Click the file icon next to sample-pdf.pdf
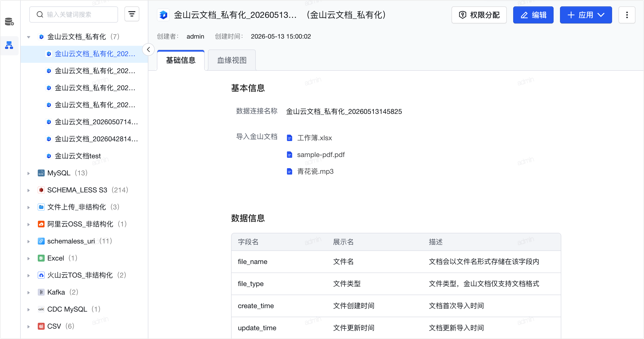Image resolution: width=644 pixels, height=339 pixels. click(290, 155)
